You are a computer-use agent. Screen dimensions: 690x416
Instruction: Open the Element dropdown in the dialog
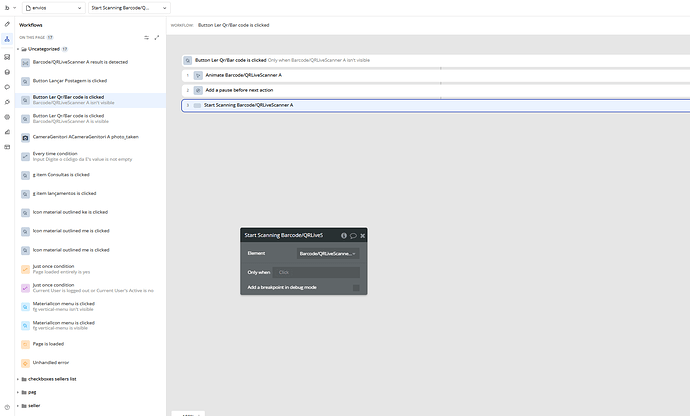(328, 254)
